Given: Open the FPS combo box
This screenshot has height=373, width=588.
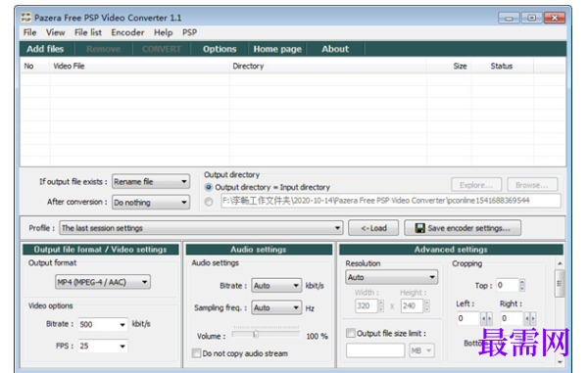Looking at the screenshot, I should click(103, 346).
